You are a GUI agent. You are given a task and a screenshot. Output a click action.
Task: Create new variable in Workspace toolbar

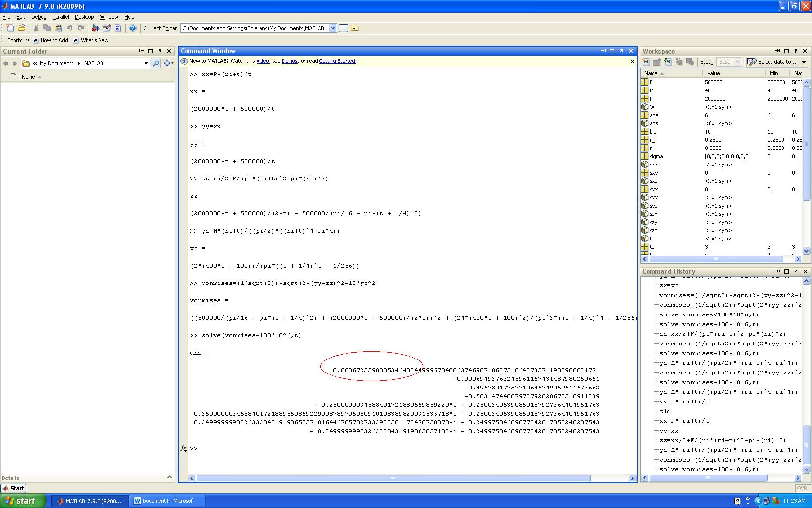(645, 62)
